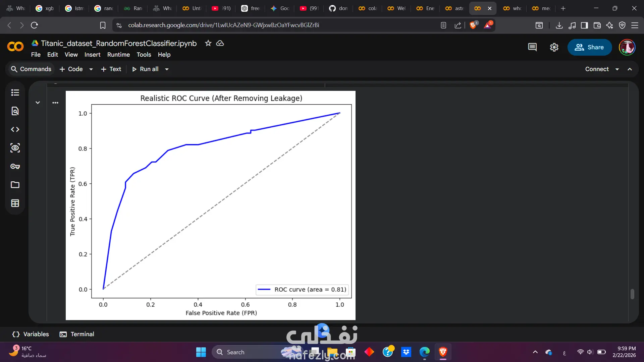Open the Connect options dropdown arrow

coord(617,69)
